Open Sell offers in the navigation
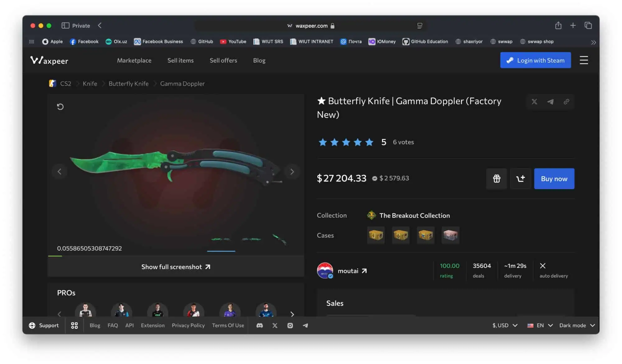This screenshot has width=622, height=364. [x=223, y=60]
